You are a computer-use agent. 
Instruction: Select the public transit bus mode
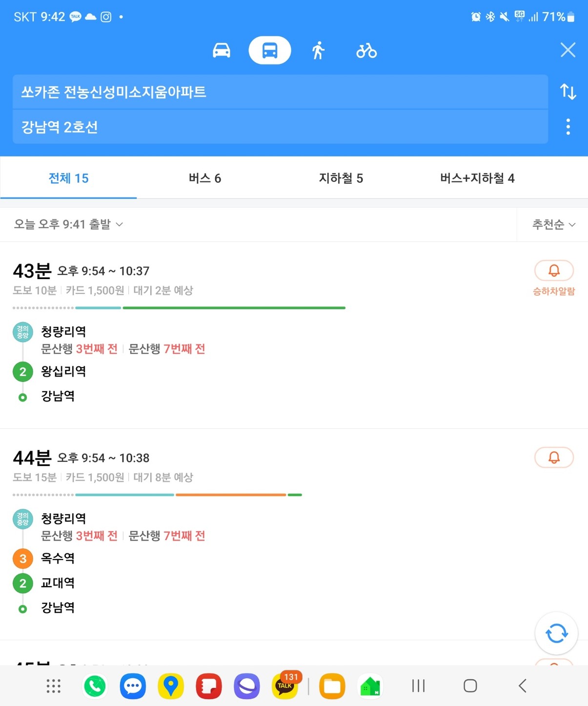click(x=270, y=50)
